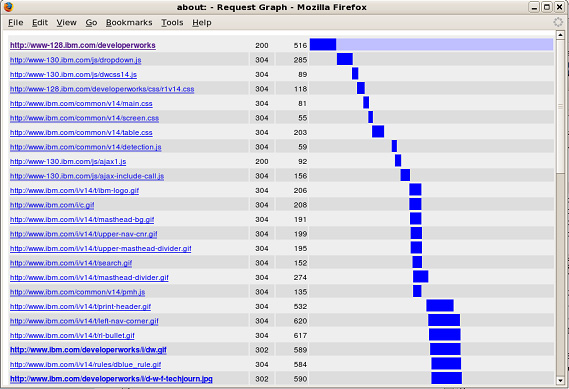The width and height of the screenshot is (569, 389).
Task: Open the View menu
Action: coord(66,22)
